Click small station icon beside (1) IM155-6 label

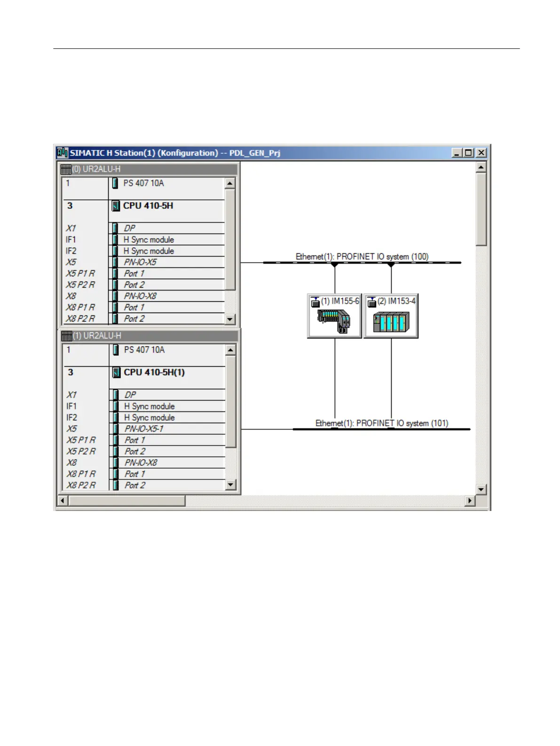(315, 302)
